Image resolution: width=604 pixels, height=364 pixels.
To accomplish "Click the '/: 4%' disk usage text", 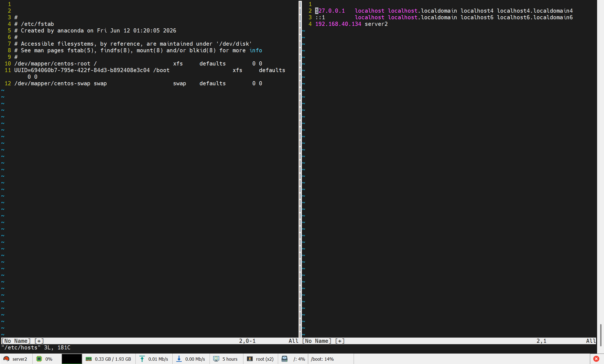I will click(299, 359).
